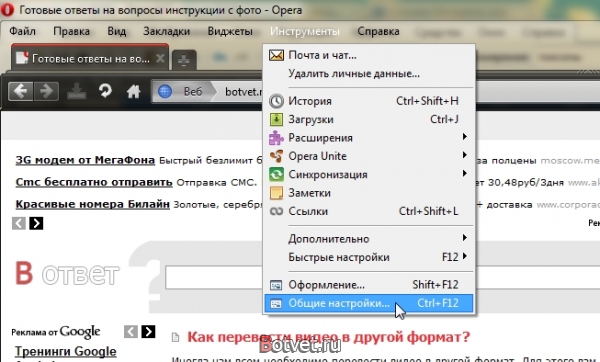Screen dimensions: 600x362
Task: Expand the Синхронизация submenu arrow
Action: [x=465, y=173]
